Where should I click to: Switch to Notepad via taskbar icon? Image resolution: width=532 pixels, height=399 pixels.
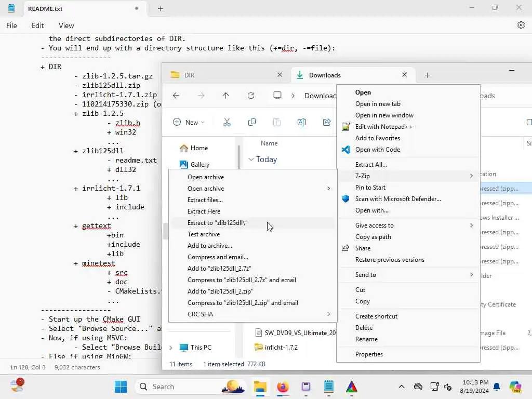[329, 387]
